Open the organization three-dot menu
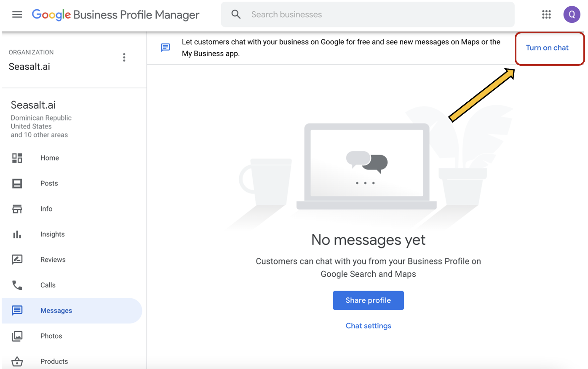 point(124,57)
